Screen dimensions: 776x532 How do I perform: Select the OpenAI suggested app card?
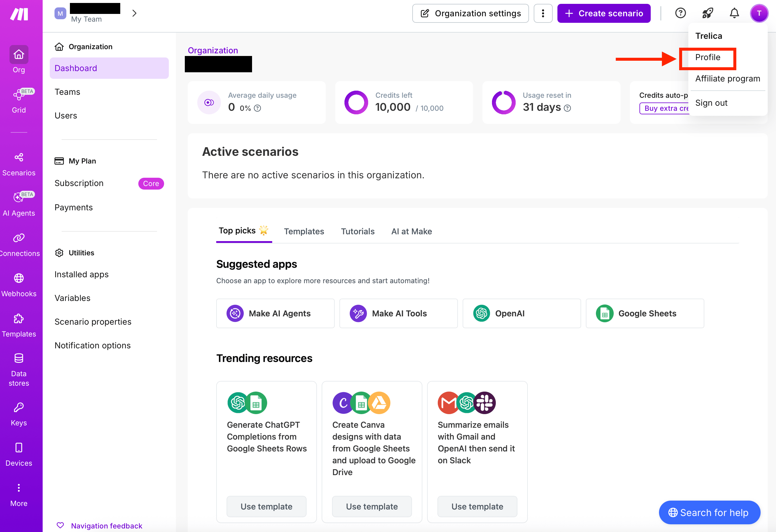point(522,313)
